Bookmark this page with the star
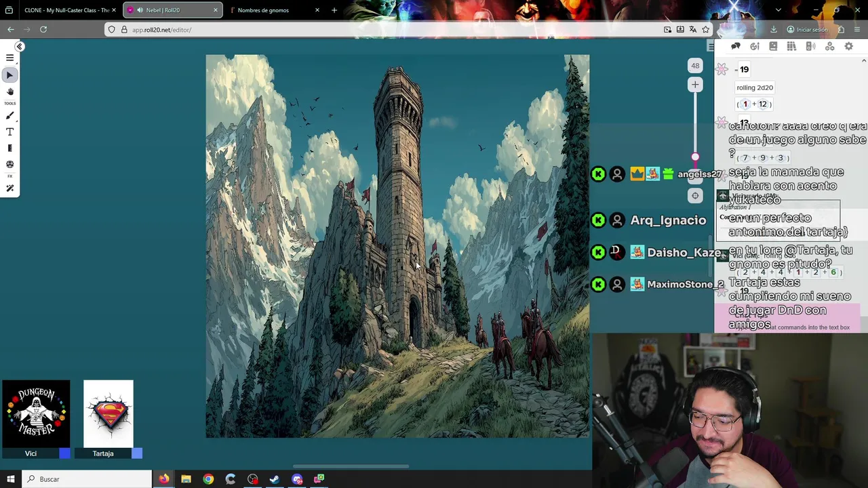The height and width of the screenshot is (488, 868). pos(706,30)
